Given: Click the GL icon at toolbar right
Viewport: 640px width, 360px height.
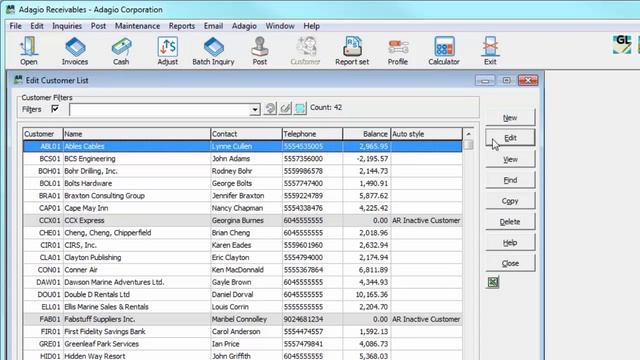Looking at the screenshot, I should point(622,44).
